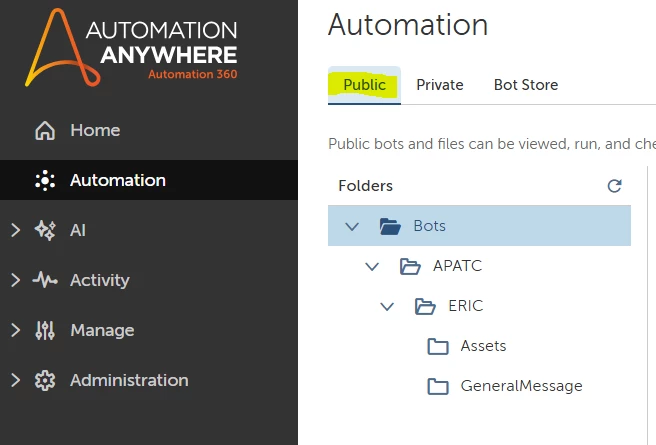Collapse the ERIC folder chevron

click(387, 307)
